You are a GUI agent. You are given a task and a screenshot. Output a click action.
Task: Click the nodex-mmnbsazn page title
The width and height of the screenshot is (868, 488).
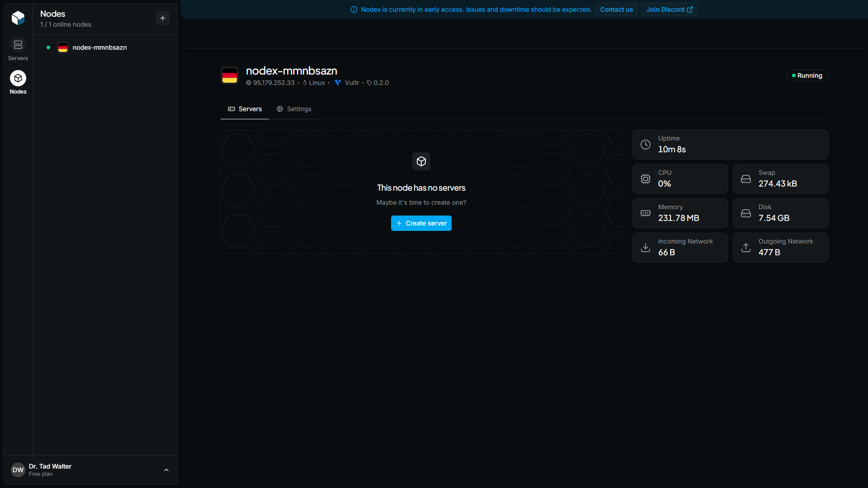pos(292,71)
